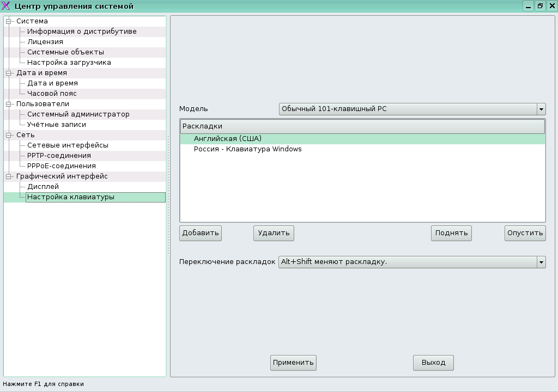Collapse the Графический интерфейс tree node
Image resolution: width=558 pixels, height=392 pixels.
tap(9, 176)
